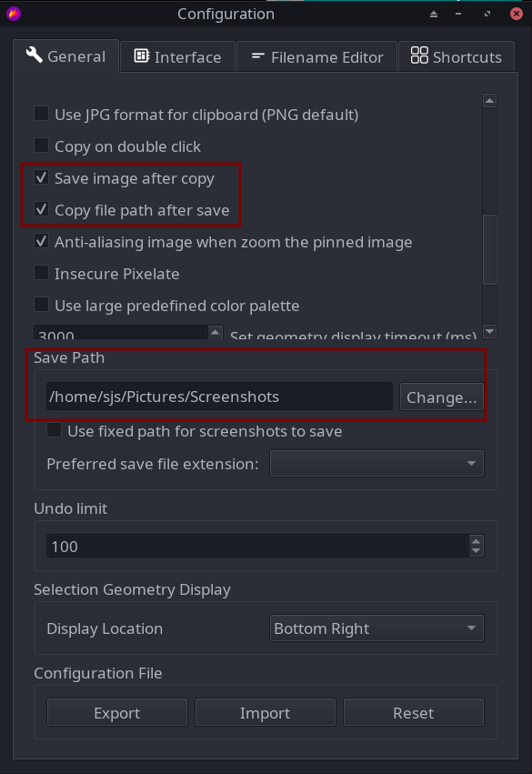Switch to the Shortcuts tab

pyautogui.click(x=456, y=56)
